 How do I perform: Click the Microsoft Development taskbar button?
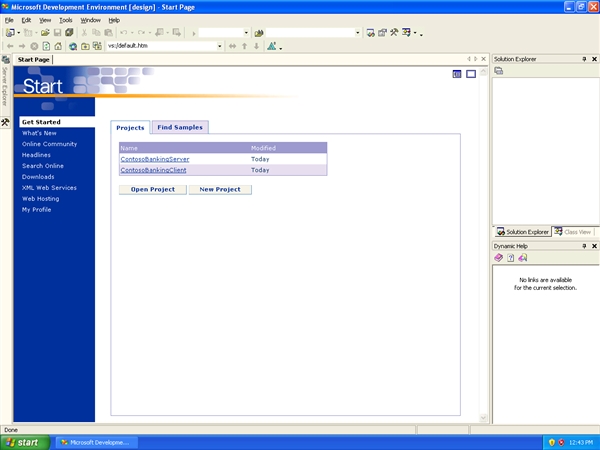(97, 443)
